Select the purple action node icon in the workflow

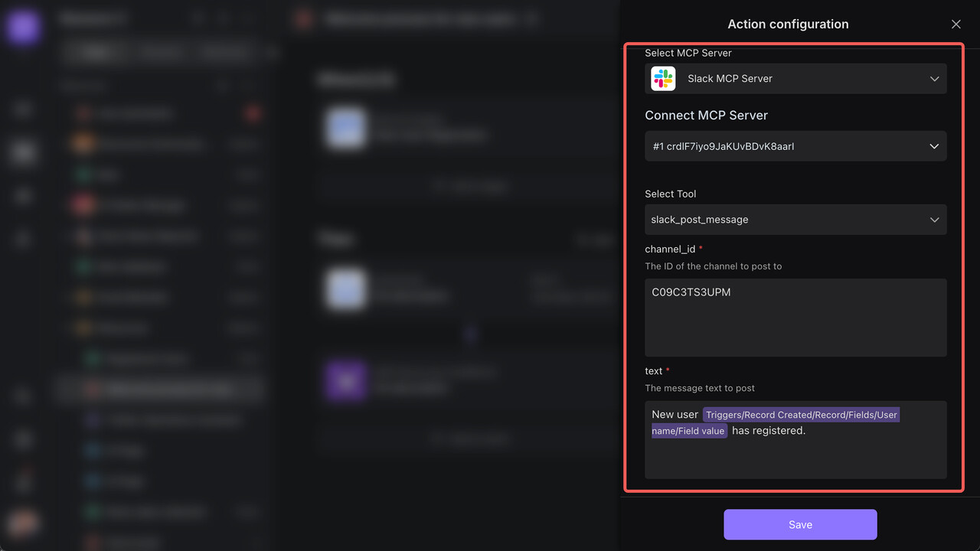[346, 381]
